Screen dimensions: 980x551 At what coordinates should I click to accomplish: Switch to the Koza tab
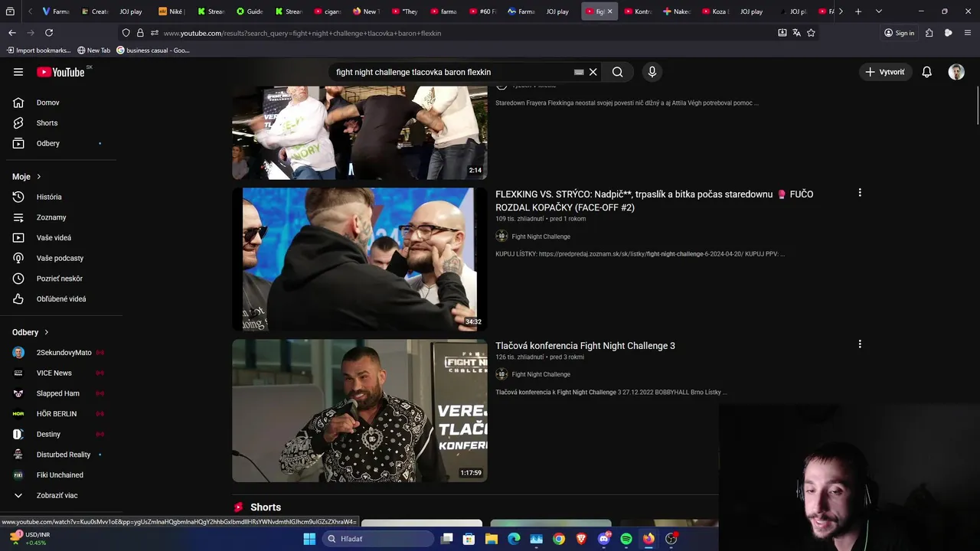(x=716, y=11)
